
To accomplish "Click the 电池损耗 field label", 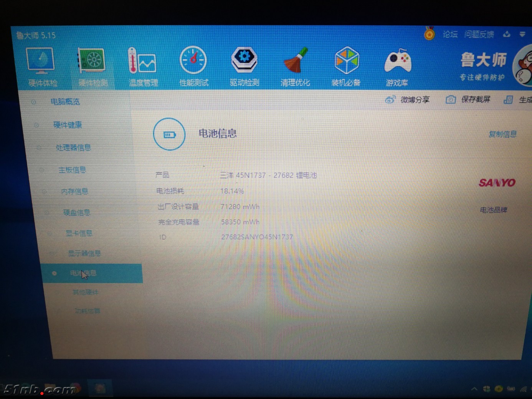I will tap(170, 191).
